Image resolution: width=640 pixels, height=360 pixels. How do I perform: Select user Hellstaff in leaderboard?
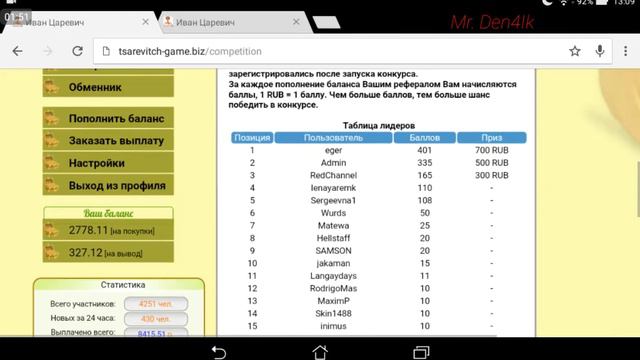(x=333, y=238)
